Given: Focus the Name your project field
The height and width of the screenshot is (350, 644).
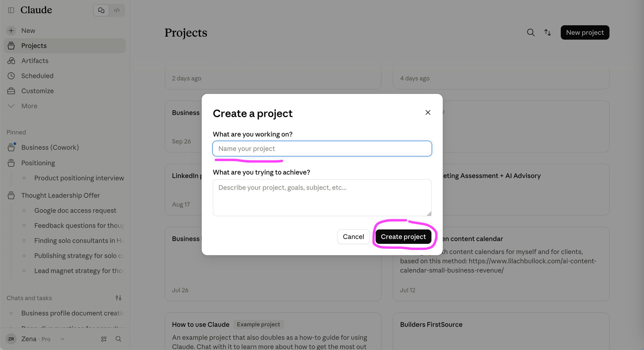Looking at the screenshot, I should [322, 149].
